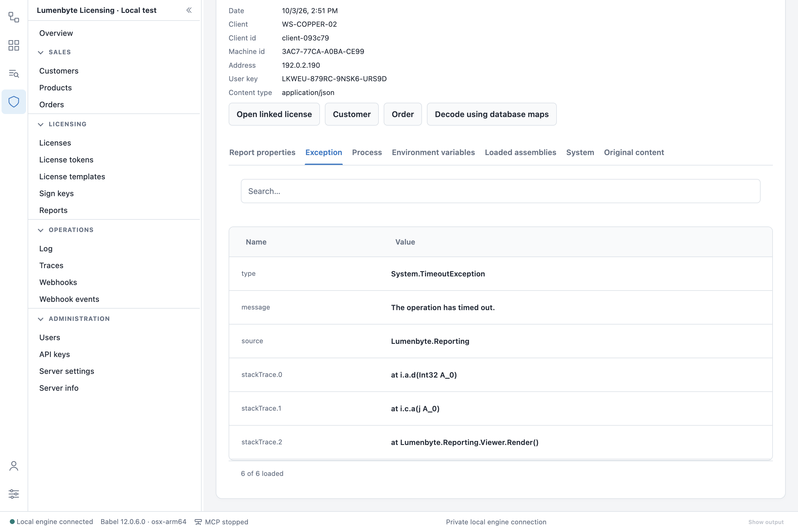Viewport: 798px width, 532px height.
Task: Select the System.TimeoutException value cell
Action: [x=438, y=274]
